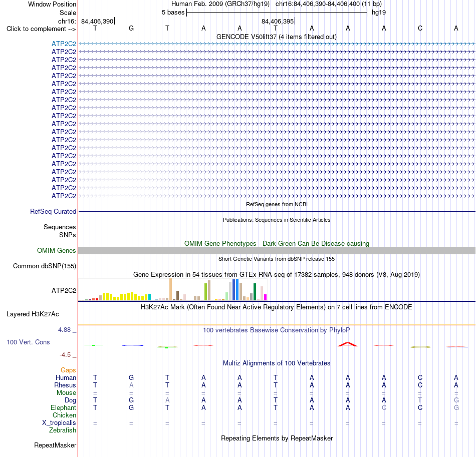This screenshot has height=457, width=476.
Task: Select the Chicken species row label
Action: [x=64, y=415]
